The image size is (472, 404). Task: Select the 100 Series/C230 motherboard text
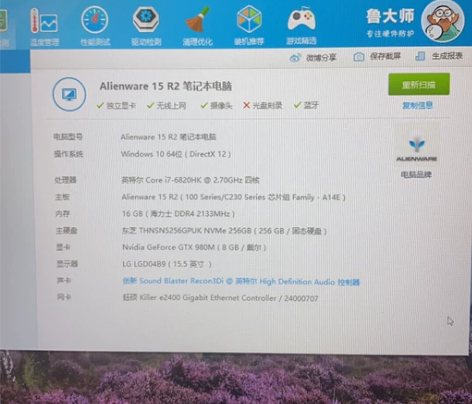point(234,197)
